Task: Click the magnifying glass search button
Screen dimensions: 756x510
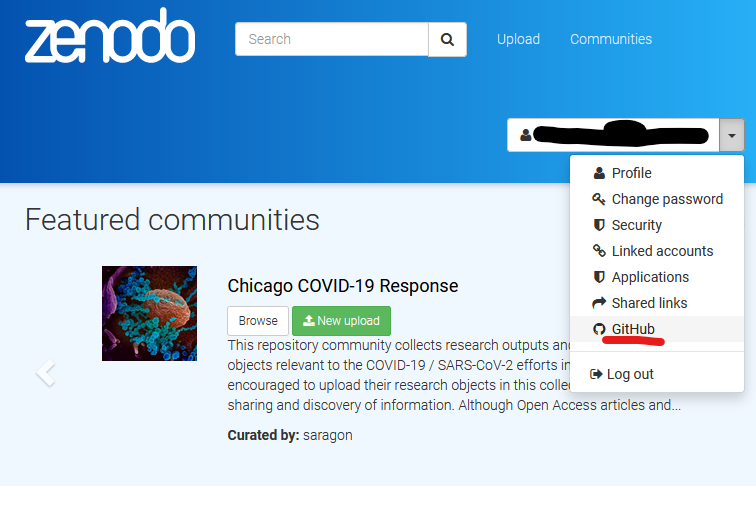Action: coord(447,40)
